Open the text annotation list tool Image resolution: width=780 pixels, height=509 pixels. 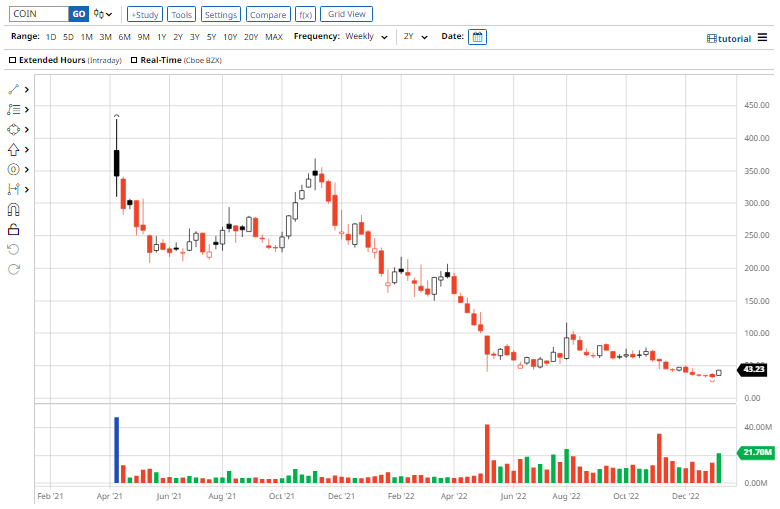point(13,109)
